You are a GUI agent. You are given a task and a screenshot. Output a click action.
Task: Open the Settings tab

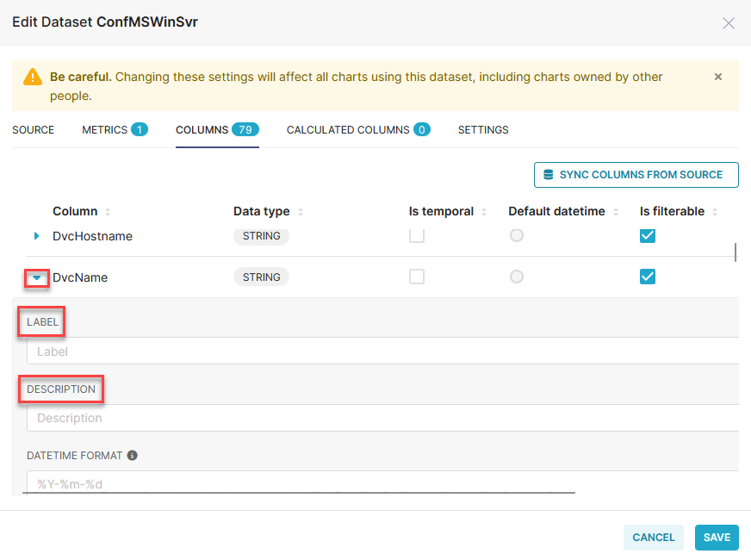coord(483,130)
